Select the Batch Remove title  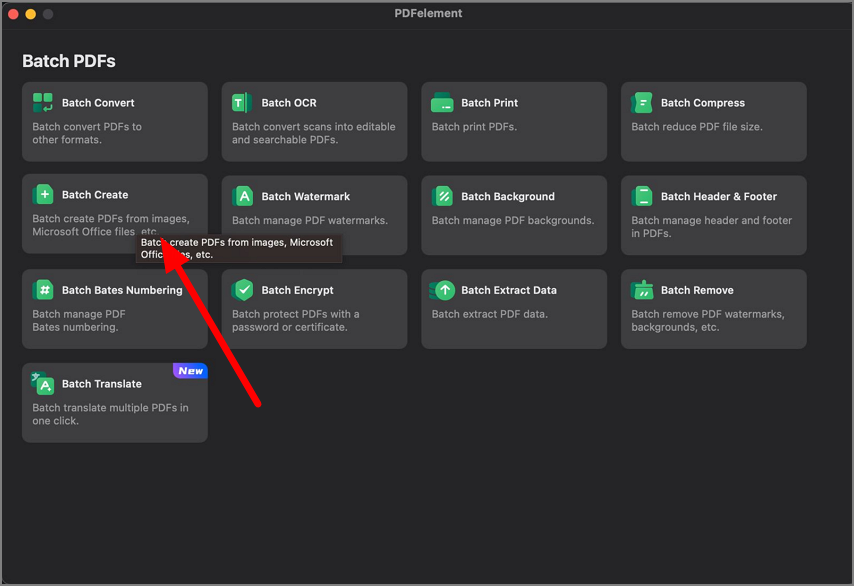pos(697,290)
